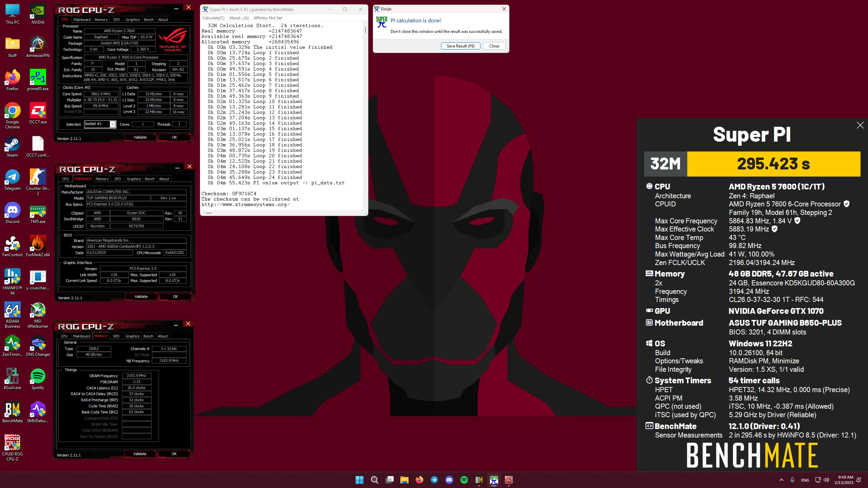Click the Core Speed value field
Image resolution: width=868 pixels, height=488 pixels.
(x=101, y=94)
